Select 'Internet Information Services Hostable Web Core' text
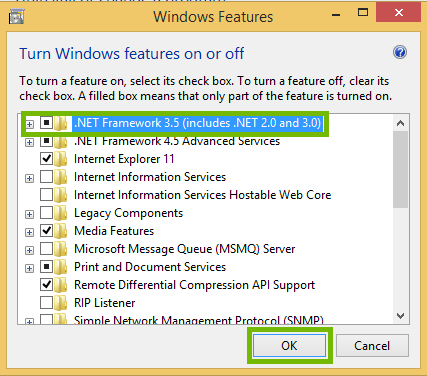Screen dimensions: 427x376 pos(203,195)
